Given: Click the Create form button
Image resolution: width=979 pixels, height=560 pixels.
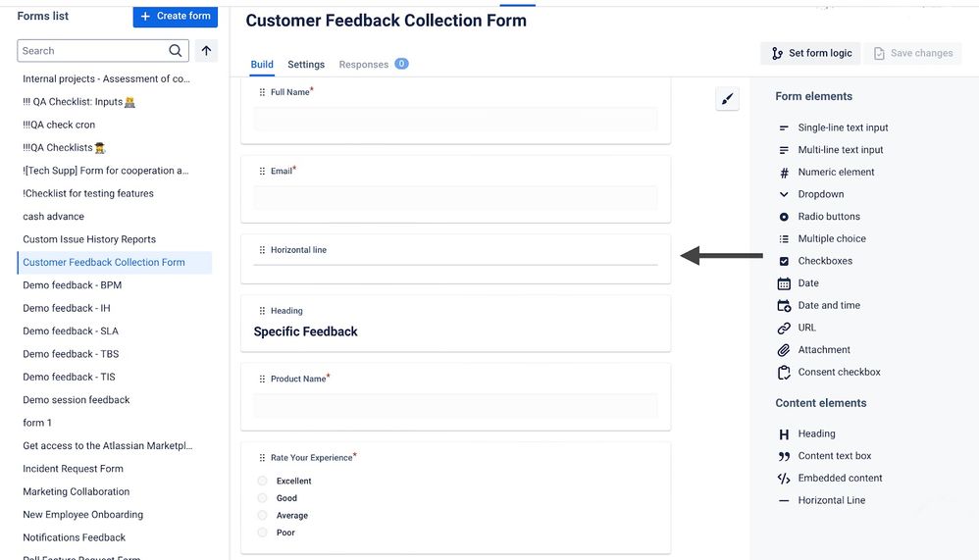Looking at the screenshot, I should pos(176,17).
